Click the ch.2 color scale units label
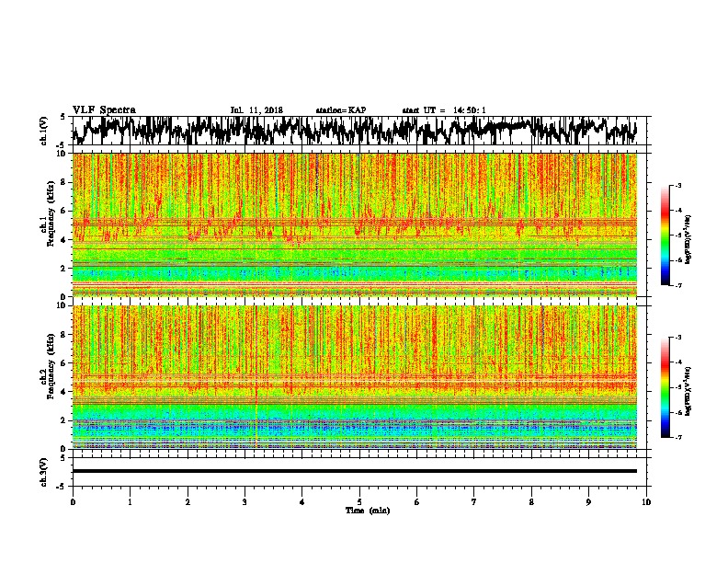The height and width of the screenshot is (563, 728). pos(688,391)
